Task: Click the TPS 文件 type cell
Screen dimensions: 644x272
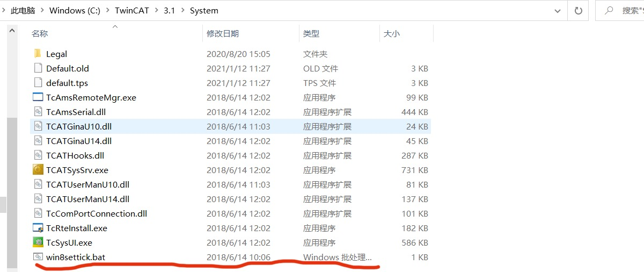Action: [x=319, y=83]
